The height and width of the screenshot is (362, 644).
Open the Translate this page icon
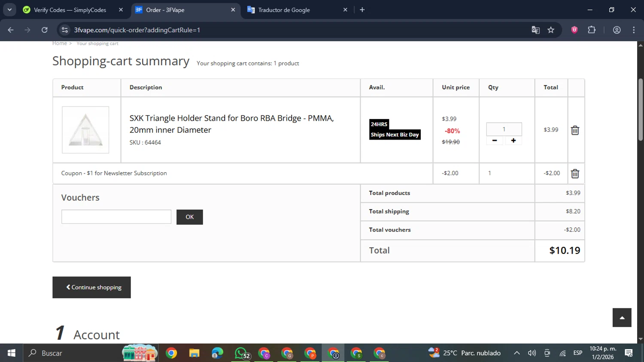click(x=535, y=30)
